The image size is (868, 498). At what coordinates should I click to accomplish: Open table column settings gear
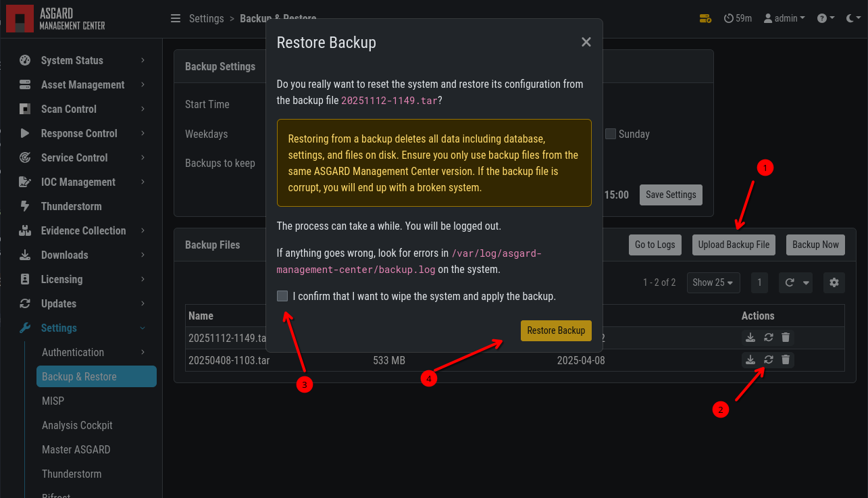(834, 282)
